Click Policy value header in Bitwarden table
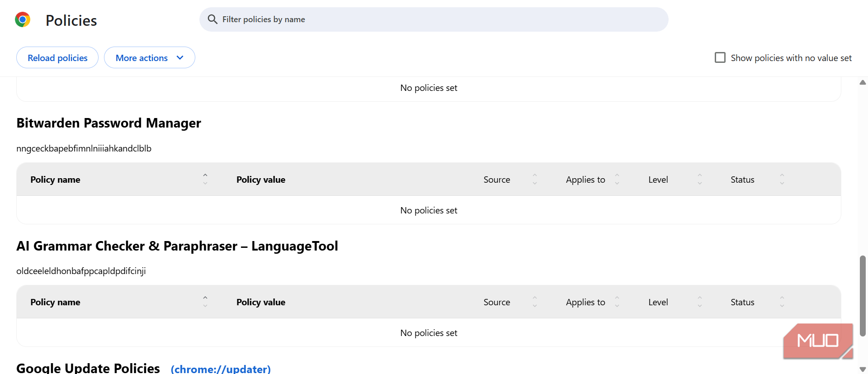 pyautogui.click(x=261, y=180)
